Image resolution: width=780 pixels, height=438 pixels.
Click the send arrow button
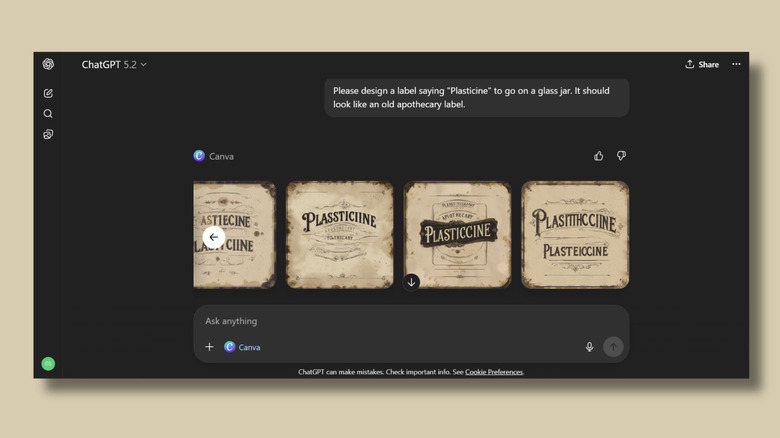[x=613, y=346]
